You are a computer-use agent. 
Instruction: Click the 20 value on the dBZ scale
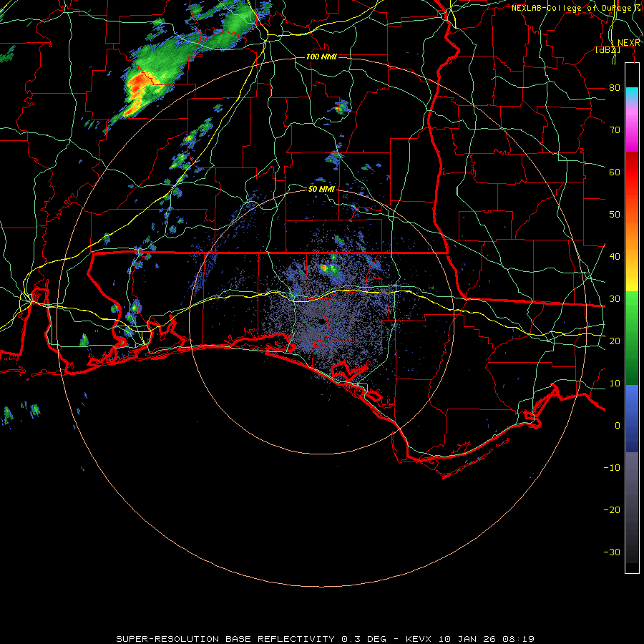(615, 341)
